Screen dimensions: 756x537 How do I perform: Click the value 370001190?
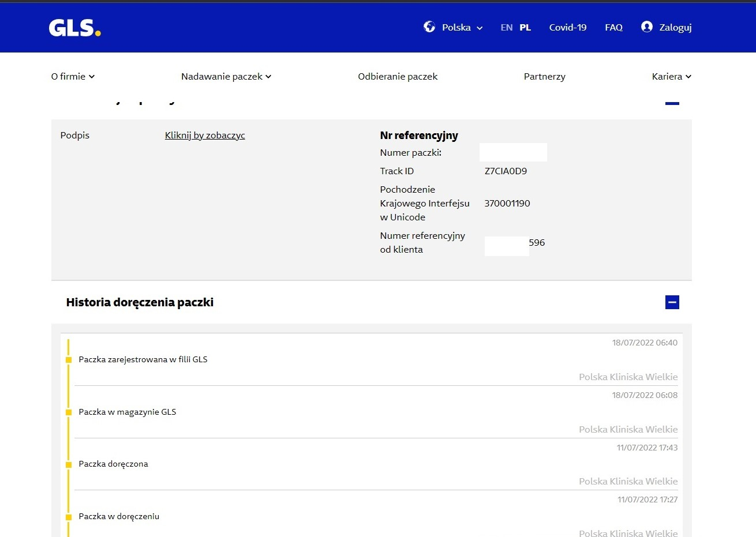tap(507, 203)
